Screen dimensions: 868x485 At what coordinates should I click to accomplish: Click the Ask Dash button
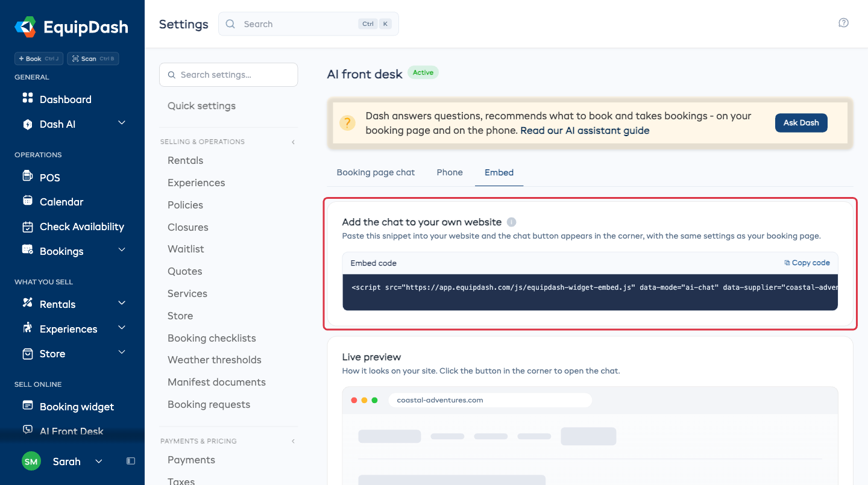point(801,123)
